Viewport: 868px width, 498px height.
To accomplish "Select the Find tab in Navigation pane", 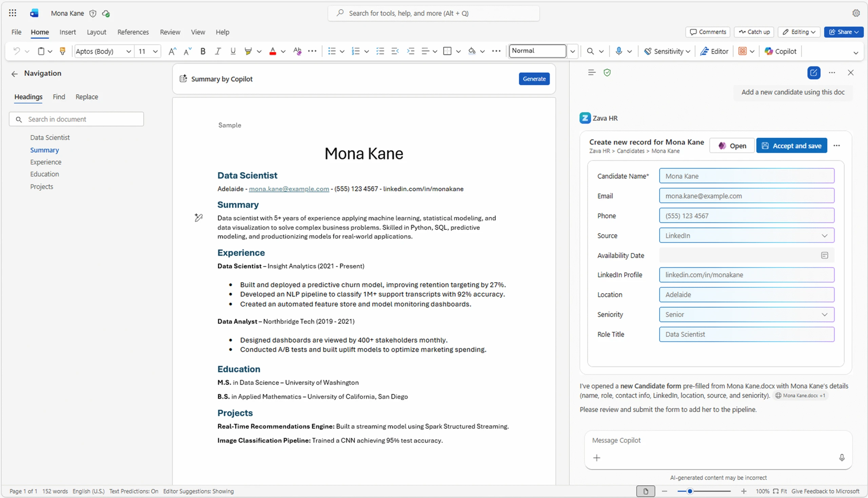I will click(x=59, y=97).
